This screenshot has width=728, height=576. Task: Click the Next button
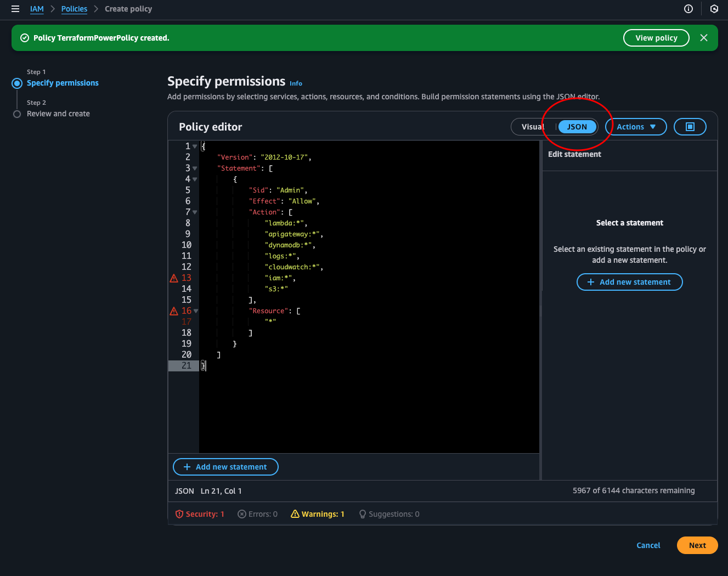coord(697,545)
